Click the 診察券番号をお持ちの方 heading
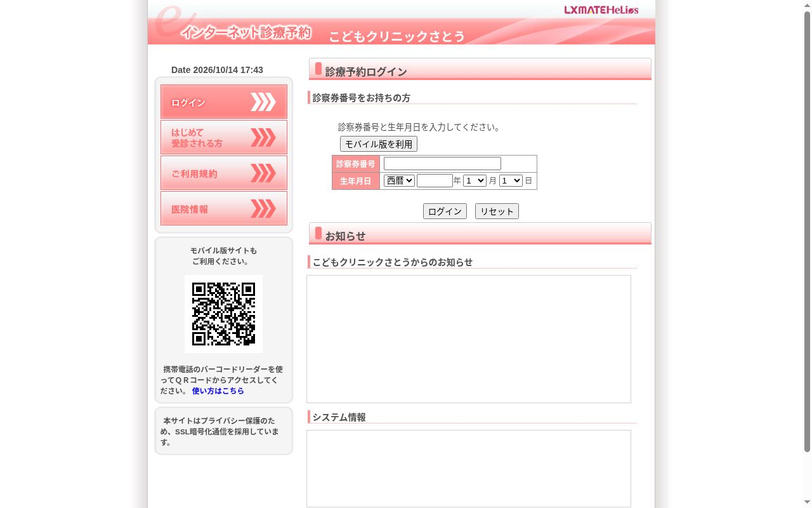The height and width of the screenshot is (508, 812). click(x=362, y=98)
